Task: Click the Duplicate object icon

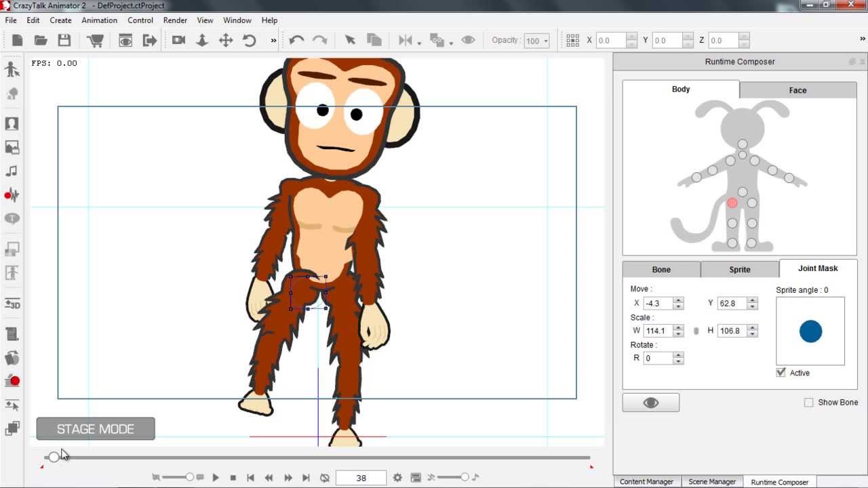Action: [374, 40]
